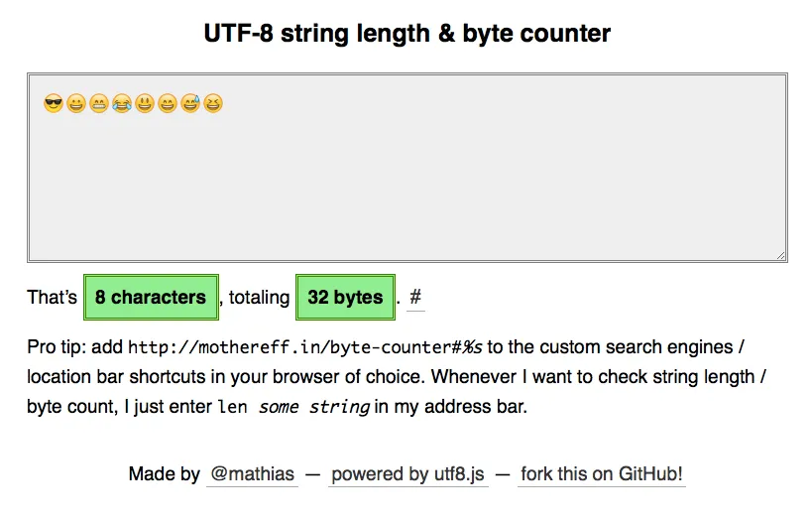
Task: Click the green "8 characters" box
Action: pyautogui.click(x=151, y=297)
